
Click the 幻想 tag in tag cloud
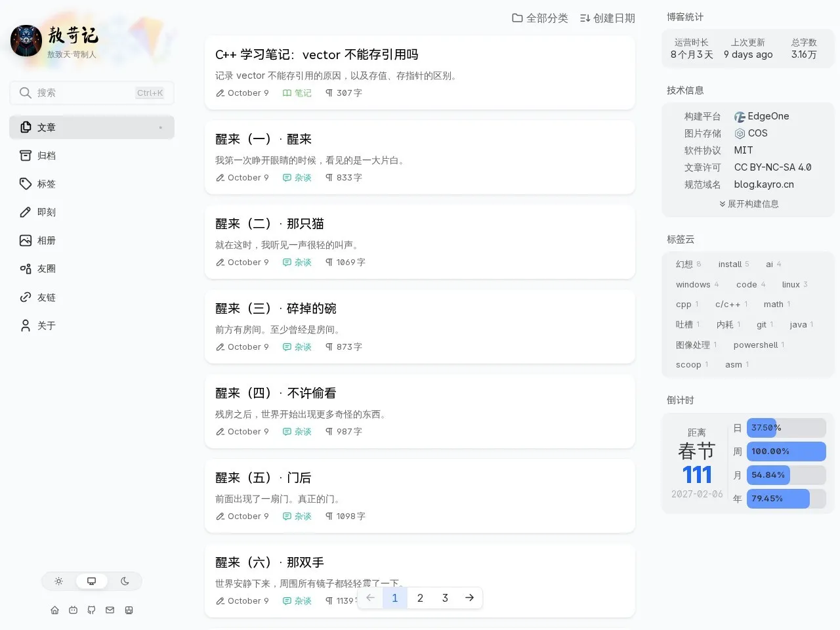pyautogui.click(x=688, y=264)
